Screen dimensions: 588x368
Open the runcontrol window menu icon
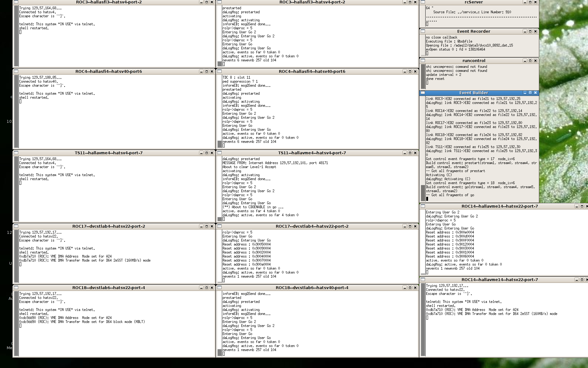click(x=423, y=60)
